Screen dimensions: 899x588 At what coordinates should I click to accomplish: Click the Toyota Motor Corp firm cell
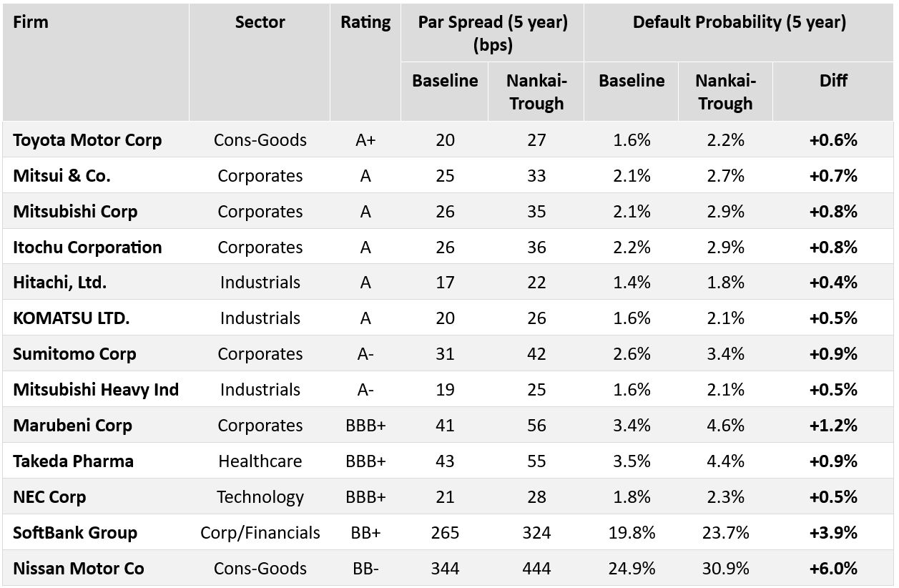click(87, 139)
